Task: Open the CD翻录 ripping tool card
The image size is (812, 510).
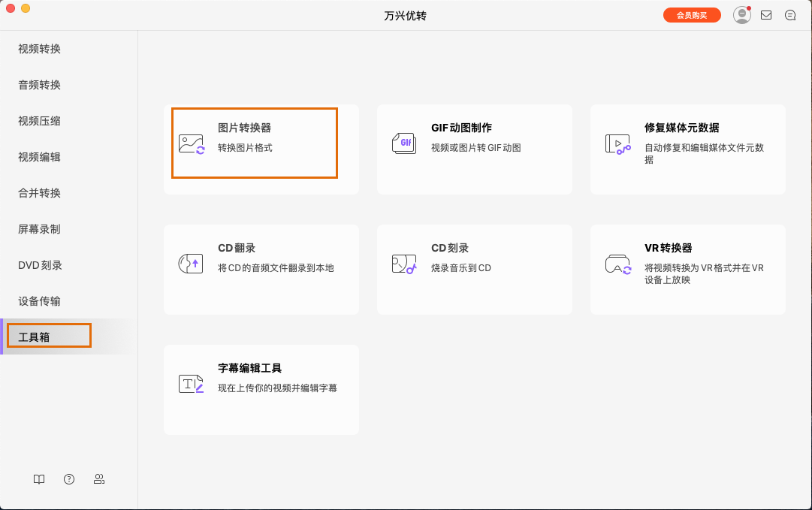Action: click(261, 270)
